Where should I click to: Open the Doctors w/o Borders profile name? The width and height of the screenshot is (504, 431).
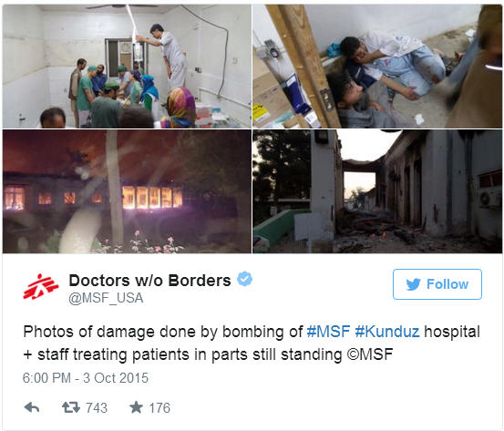(149, 281)
